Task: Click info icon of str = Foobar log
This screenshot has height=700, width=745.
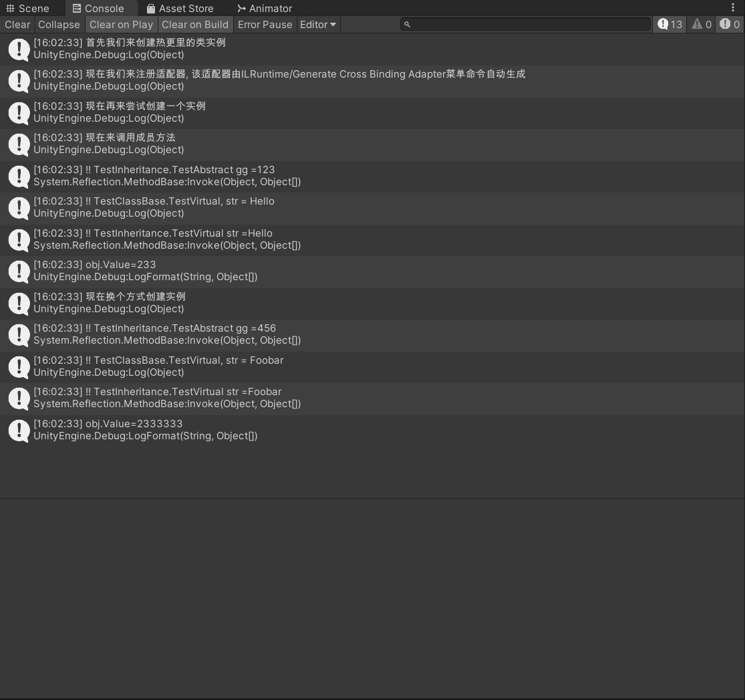Action: tap(19, 367)
